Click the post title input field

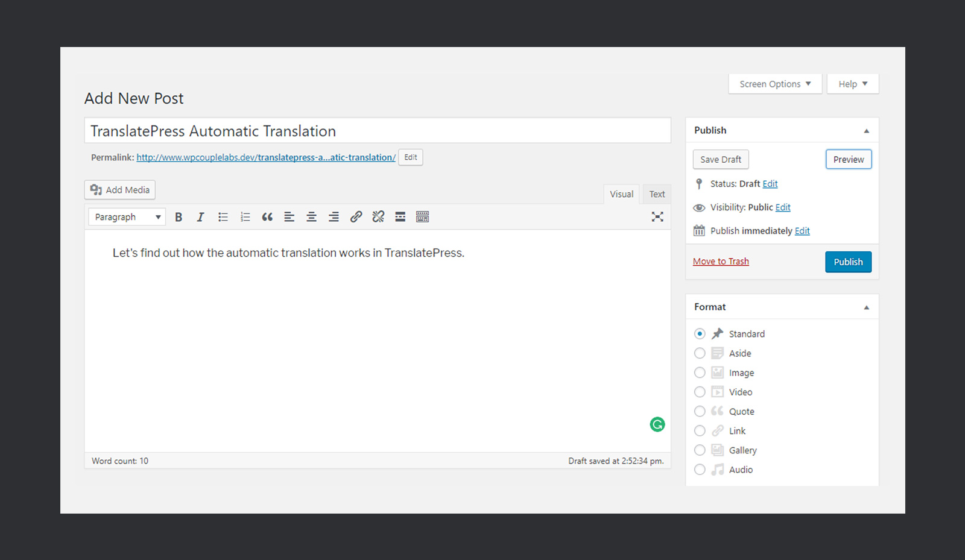[x=378, y=131]
